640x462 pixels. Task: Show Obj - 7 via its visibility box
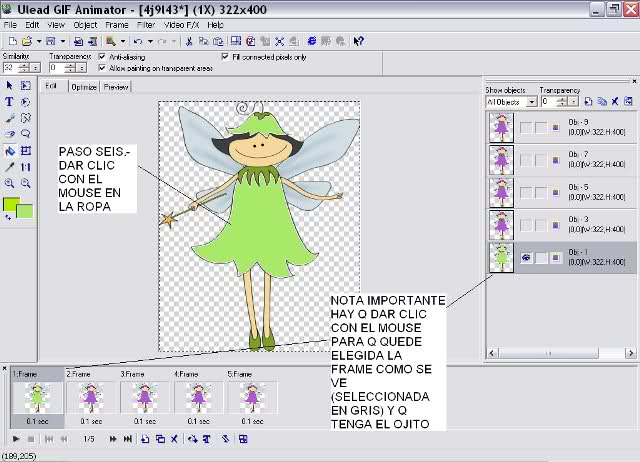526,160
